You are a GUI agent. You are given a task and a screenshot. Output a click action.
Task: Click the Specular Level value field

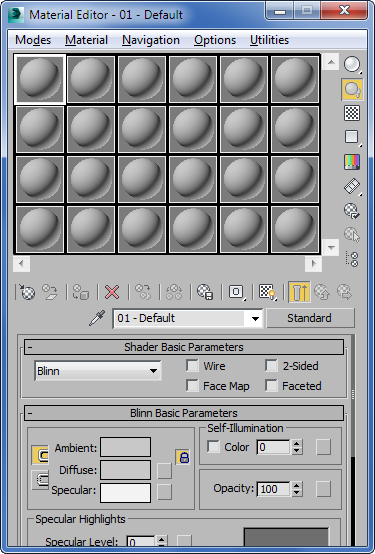(141, 541)
